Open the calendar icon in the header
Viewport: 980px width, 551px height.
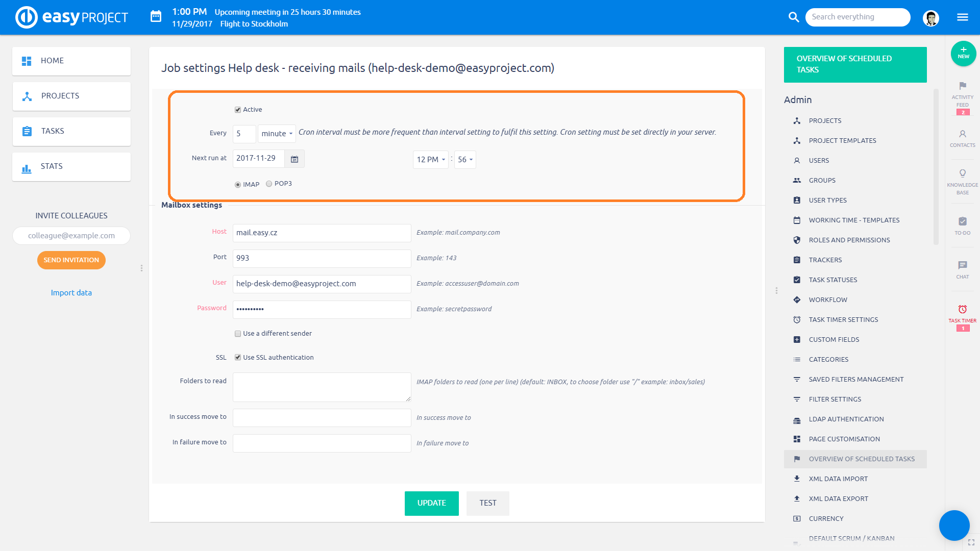(x=156, y=17)
